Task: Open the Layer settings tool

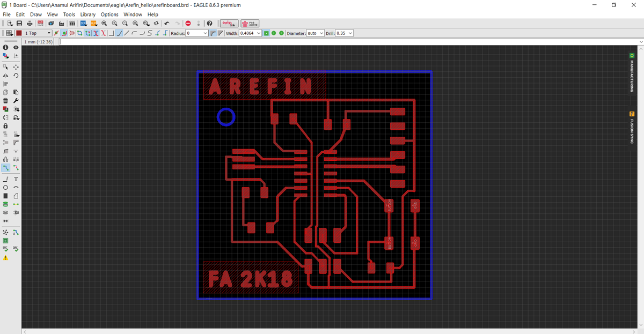Action: (x=5, y=55)
